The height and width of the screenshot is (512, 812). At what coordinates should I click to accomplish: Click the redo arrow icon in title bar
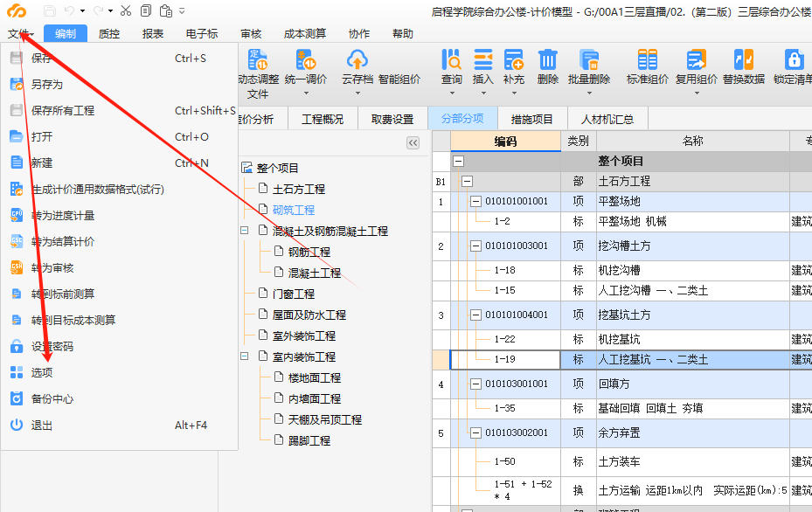coord(98,10)
